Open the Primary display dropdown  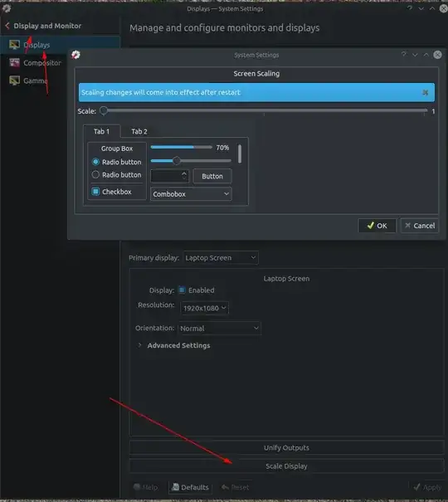click(221, 258)
